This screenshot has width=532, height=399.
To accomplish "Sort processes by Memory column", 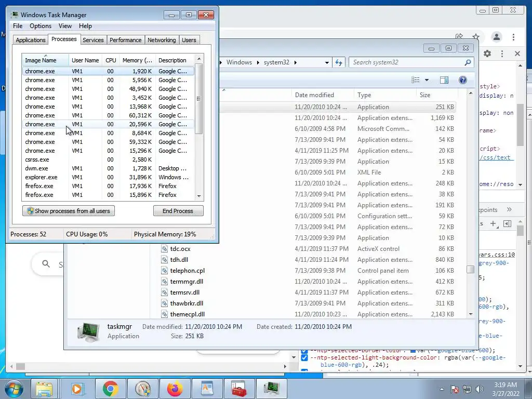I will [137, 60].
